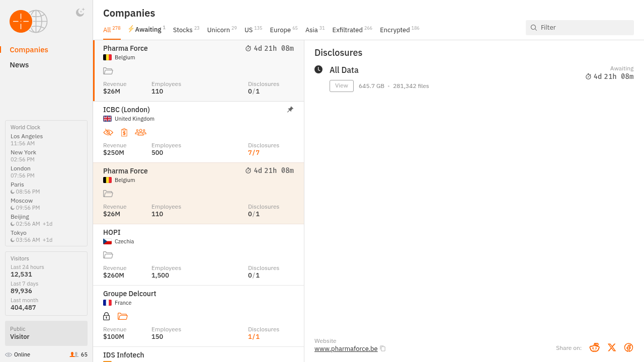
Task: Click the $260M revenue value on HOPI
Action: pyautogui.click(x=114, y=276)
